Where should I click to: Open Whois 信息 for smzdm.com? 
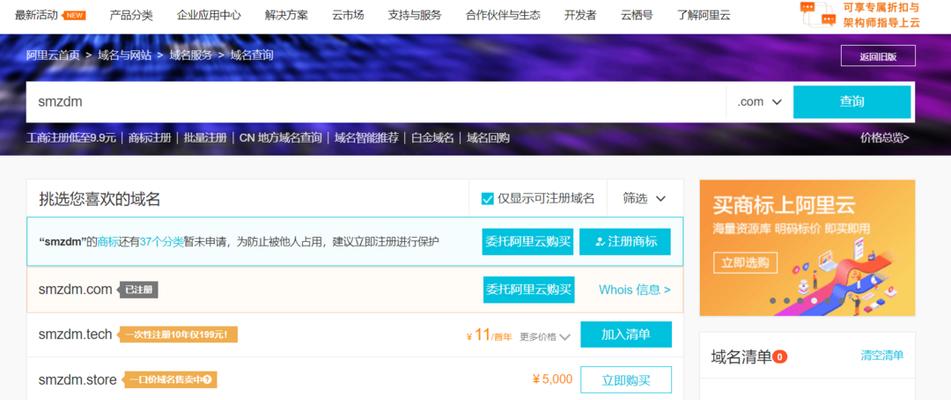(634, 290)
